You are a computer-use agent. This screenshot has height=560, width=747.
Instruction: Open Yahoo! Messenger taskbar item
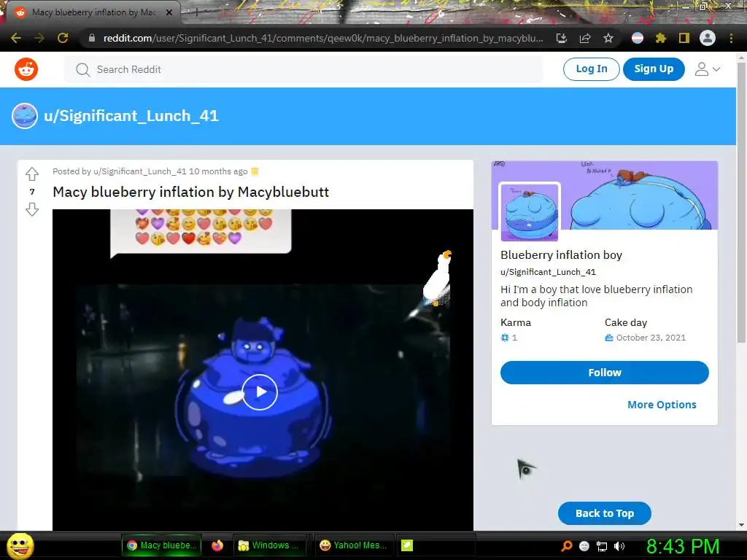click(354, 545)
